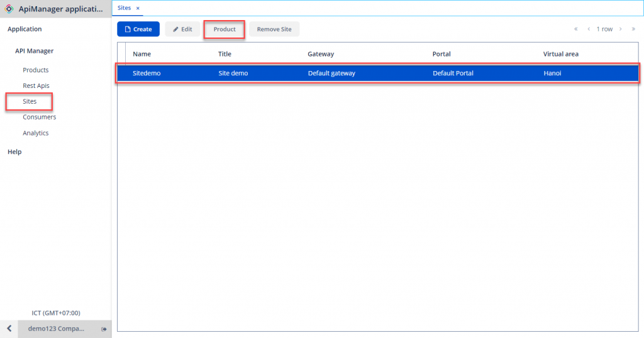
Task: Select the Sitedemo table row
Action: point(377,73)
